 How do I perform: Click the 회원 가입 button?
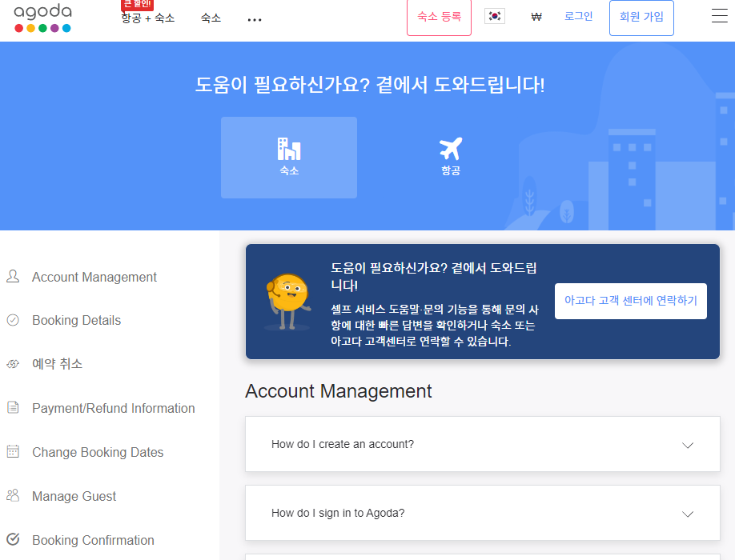click(641, 18)
